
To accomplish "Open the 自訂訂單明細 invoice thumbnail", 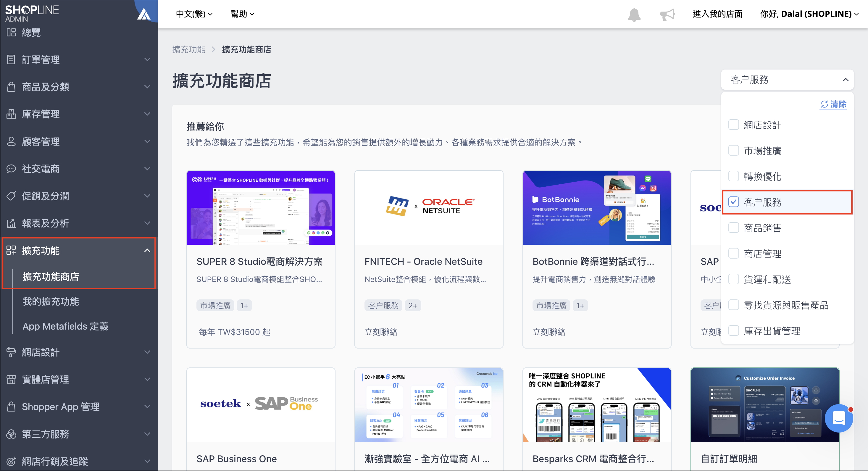I will pos(765,405).
